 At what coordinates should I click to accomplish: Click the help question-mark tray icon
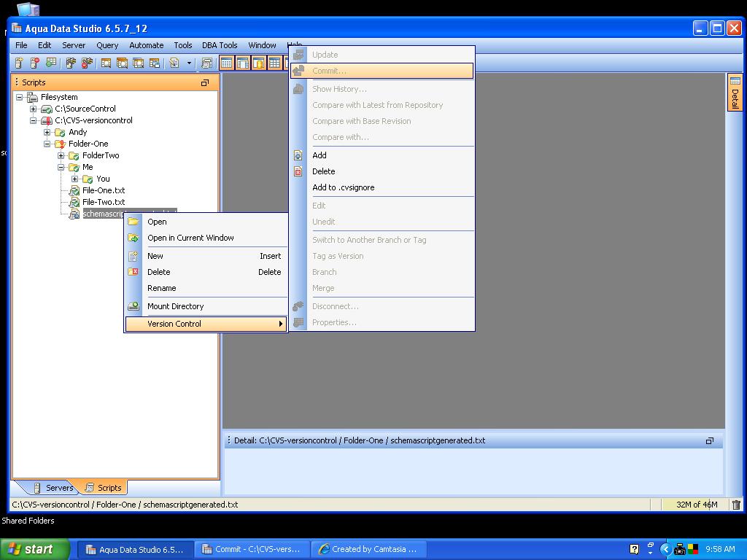tap(634, 549)
